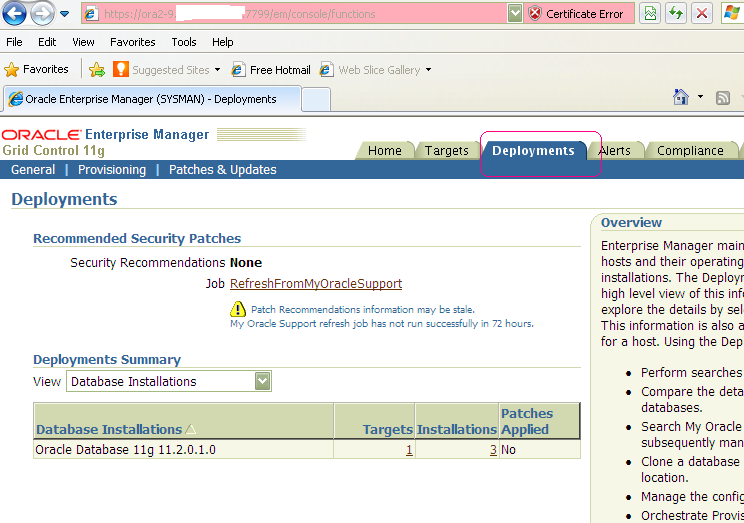Open the recent pages dropdown arrow
Image resolution: width=744 pixels, height=523 pixels.
[65, 14]
